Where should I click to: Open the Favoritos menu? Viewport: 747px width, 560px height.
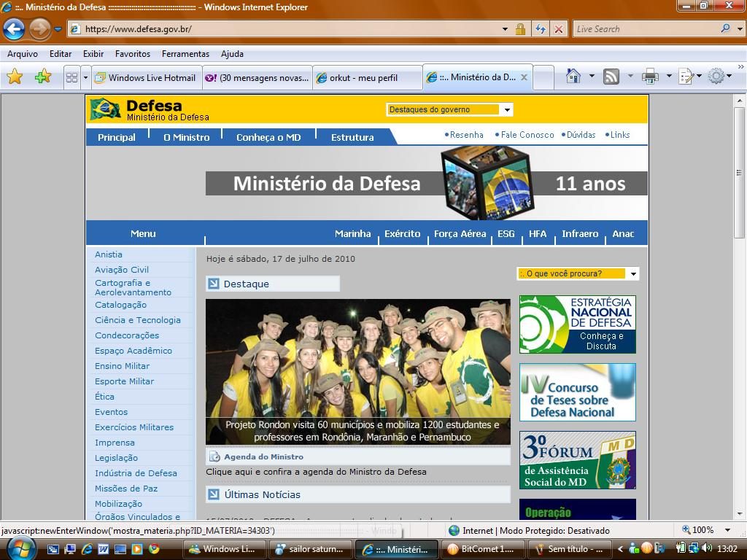point(133,54)
